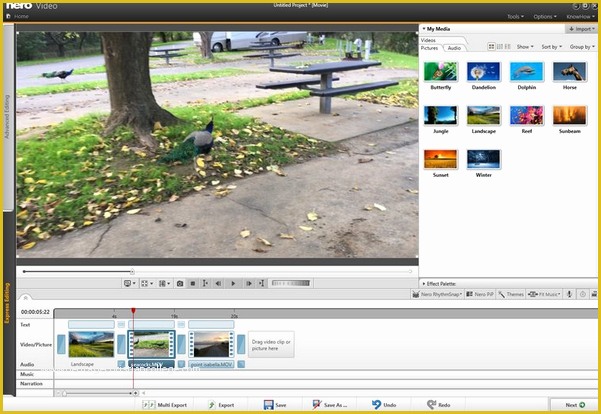Screen dimensions: 601x414
Task: Open the Fit Music dropdown
Action: pos(544,294)
